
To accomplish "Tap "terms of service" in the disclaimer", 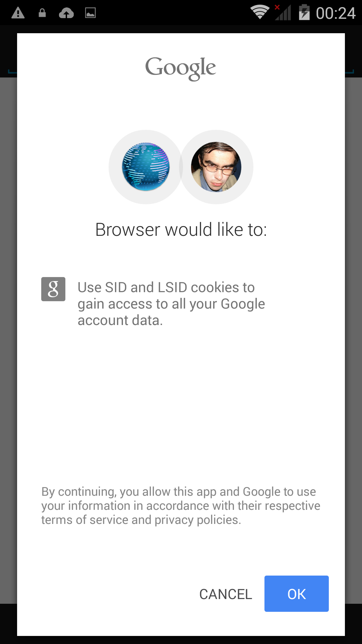I will click(x=85, y=520).
